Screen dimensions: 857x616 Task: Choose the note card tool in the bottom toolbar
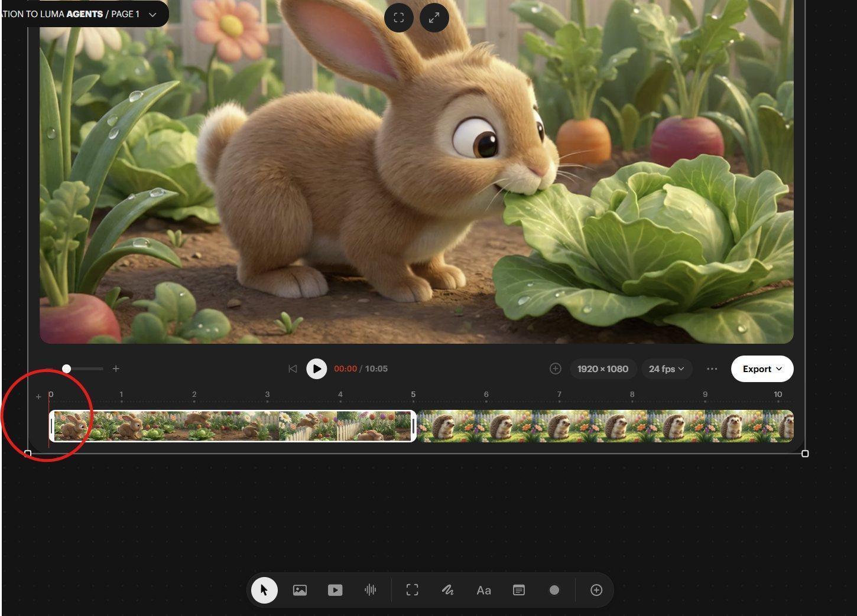click(519, 590)
